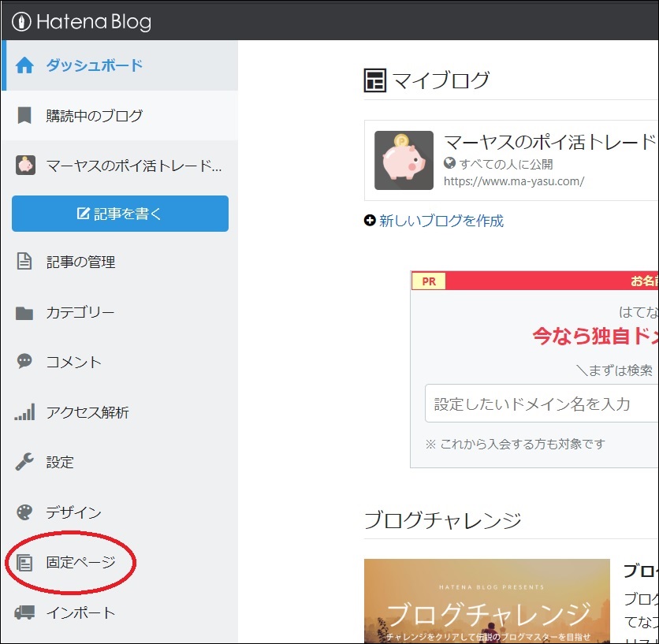Screen dimensions: 659x644
Task: Open 記事の管理 via the document icon
Action: (26, 262)
